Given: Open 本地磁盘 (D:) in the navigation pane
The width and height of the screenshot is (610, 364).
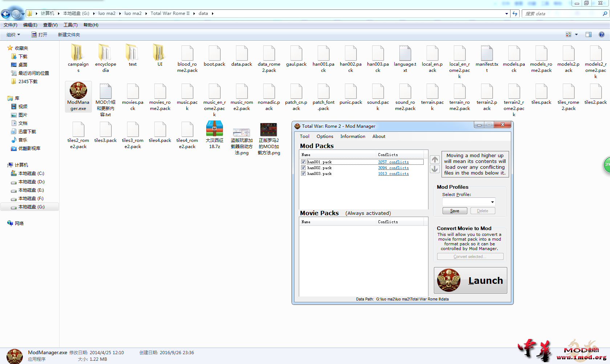Looking at the screenshot, I should click(x=31, y=182).
